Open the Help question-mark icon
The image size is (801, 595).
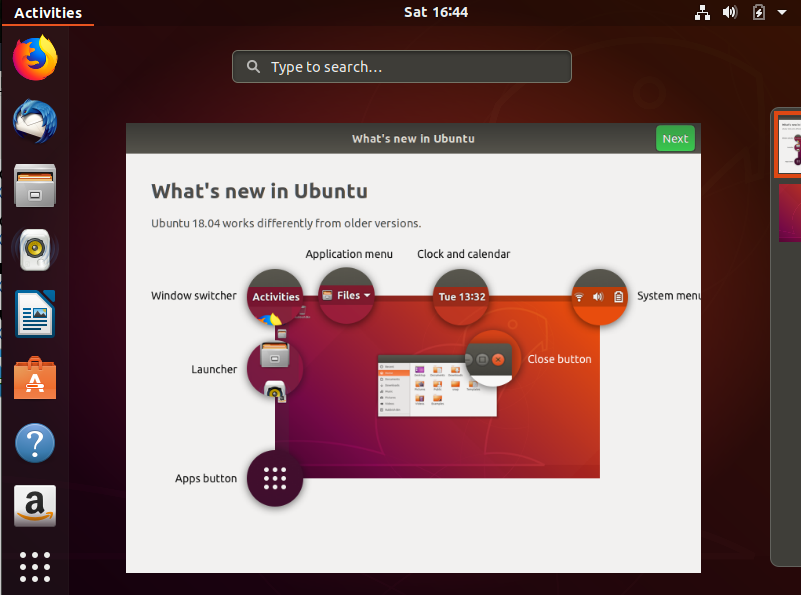(x=35, y=443)
